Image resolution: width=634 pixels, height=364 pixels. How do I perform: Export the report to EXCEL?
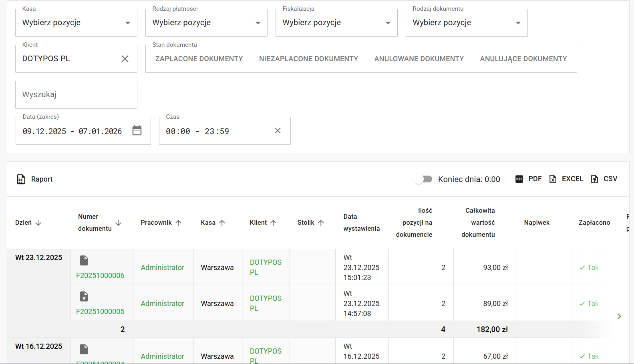(x=566, y=179)
